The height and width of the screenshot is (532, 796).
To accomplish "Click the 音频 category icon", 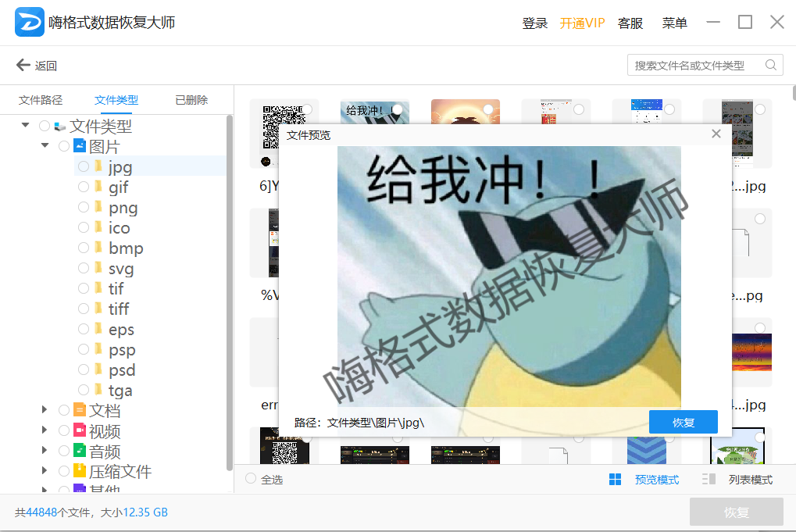I will click(80, 450).
